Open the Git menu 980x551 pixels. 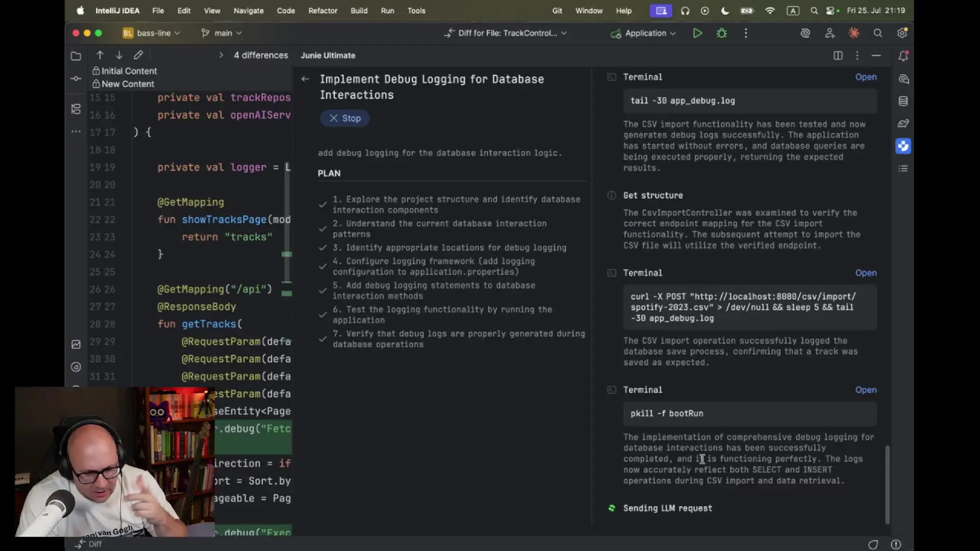(557, 11)
